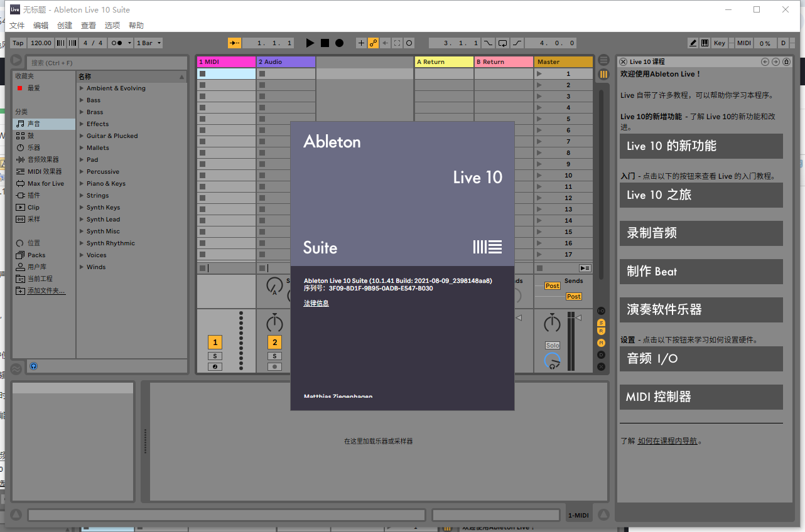Viewport: 805px width, 532px height.
Task: Expand the Synth Rhythmic folder
Action: pos(82,243)
